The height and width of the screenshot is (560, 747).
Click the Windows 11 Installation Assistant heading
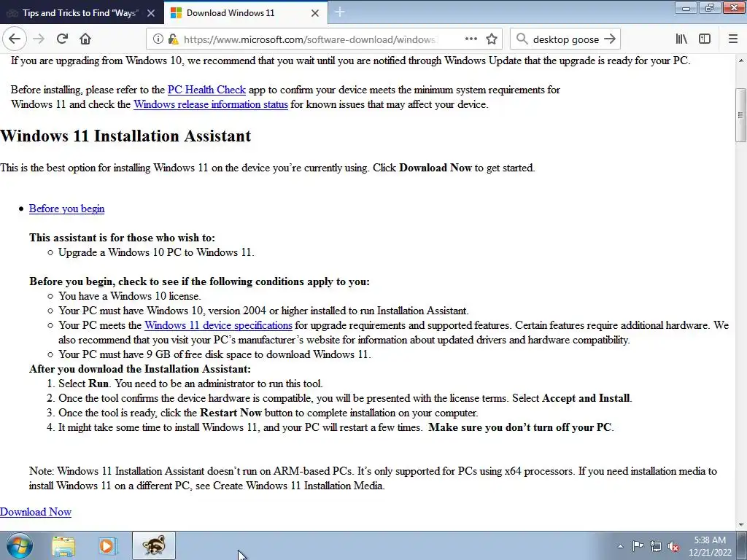[x=125, y=136]
